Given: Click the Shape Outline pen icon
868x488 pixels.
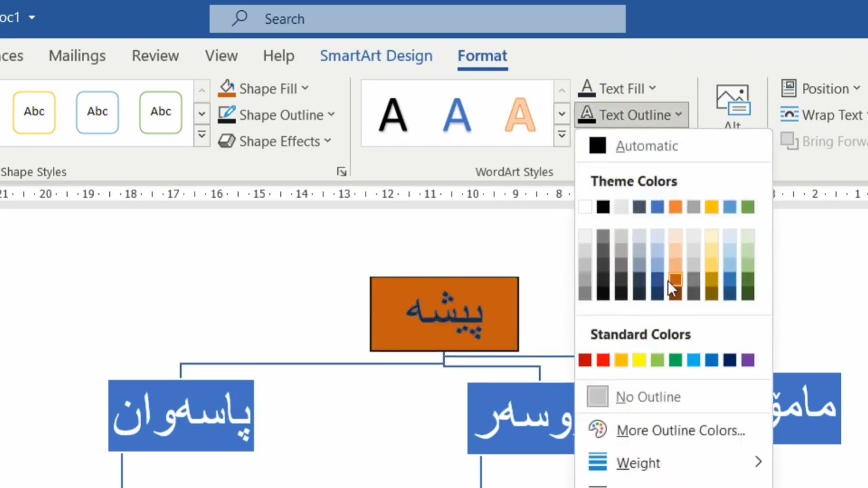Looking at the screenshot, I should 226,115.
